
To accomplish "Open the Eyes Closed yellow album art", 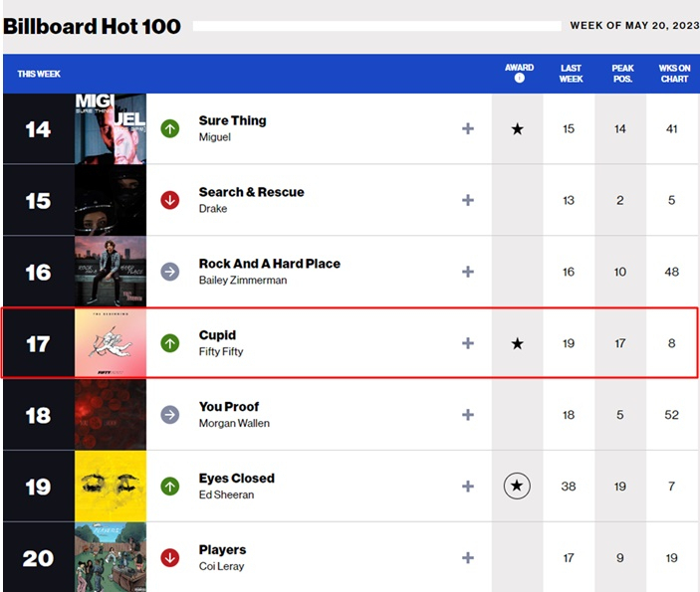I will point(111,486).
